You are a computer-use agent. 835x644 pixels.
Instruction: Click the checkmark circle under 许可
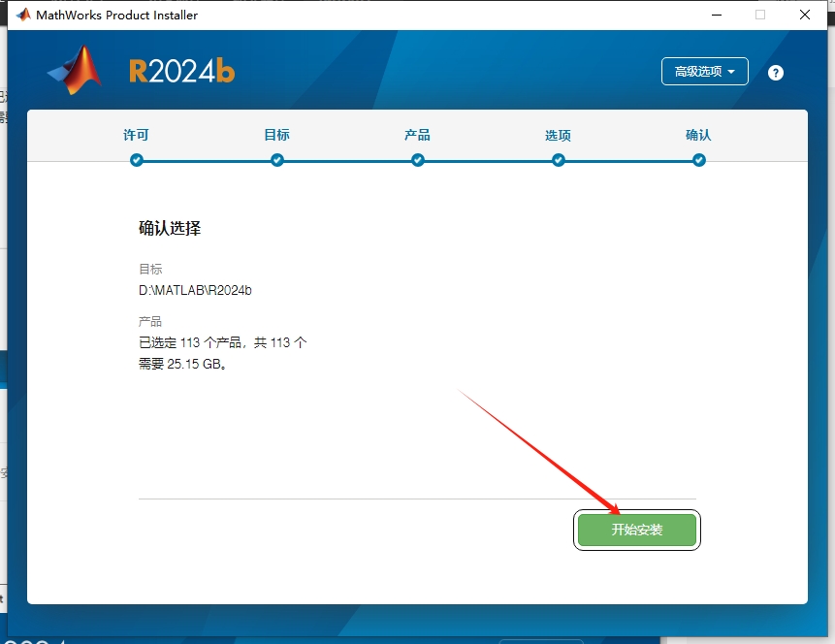point(137,160)
